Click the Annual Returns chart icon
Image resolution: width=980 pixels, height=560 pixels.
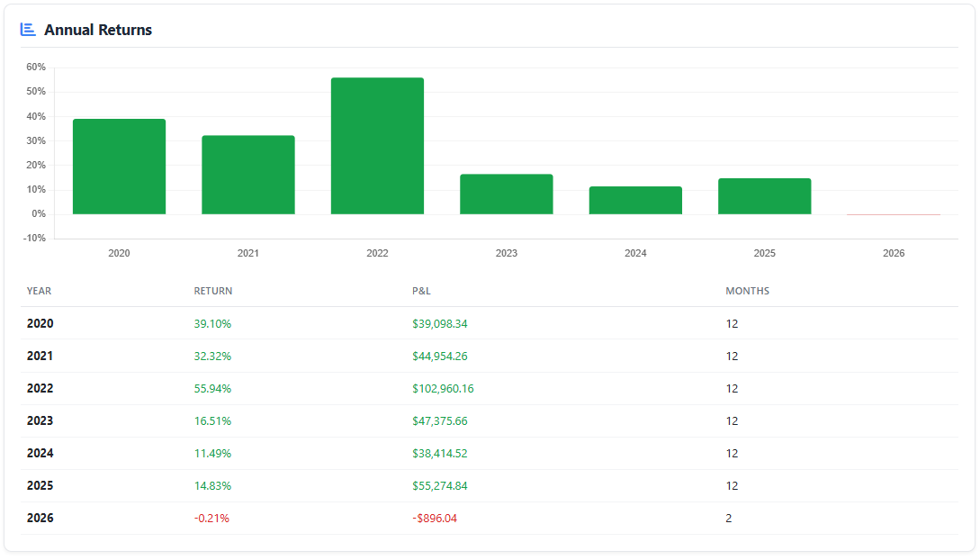click(x=28, y=30)
